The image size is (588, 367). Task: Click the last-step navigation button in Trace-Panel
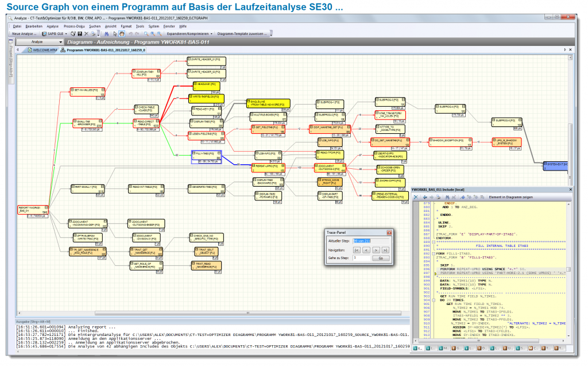[385, 250]
